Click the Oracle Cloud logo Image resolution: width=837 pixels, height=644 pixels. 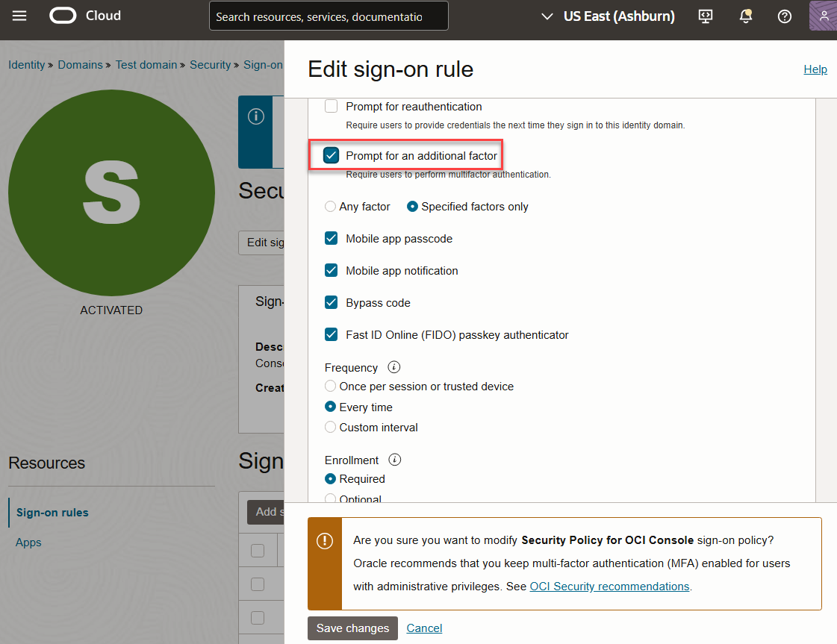click(x=63, y=16)
